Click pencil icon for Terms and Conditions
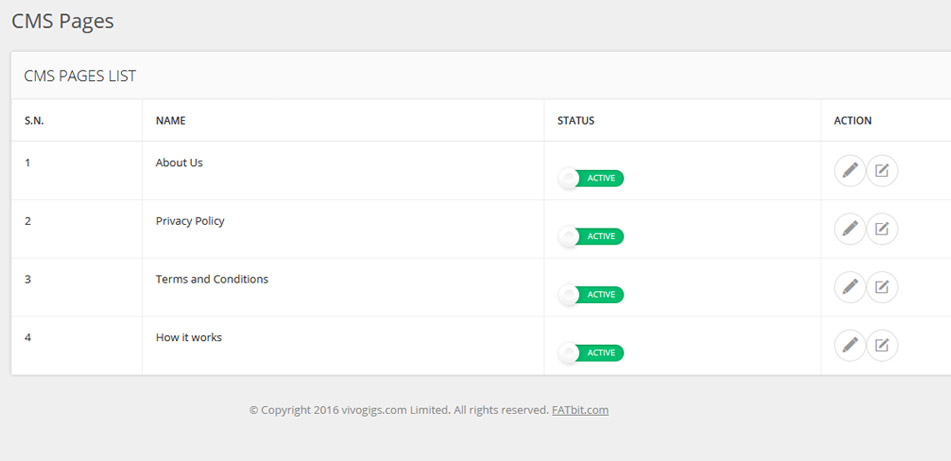Image resolution: width=951 pixels, height=461 pixels. tap(850, 288)
